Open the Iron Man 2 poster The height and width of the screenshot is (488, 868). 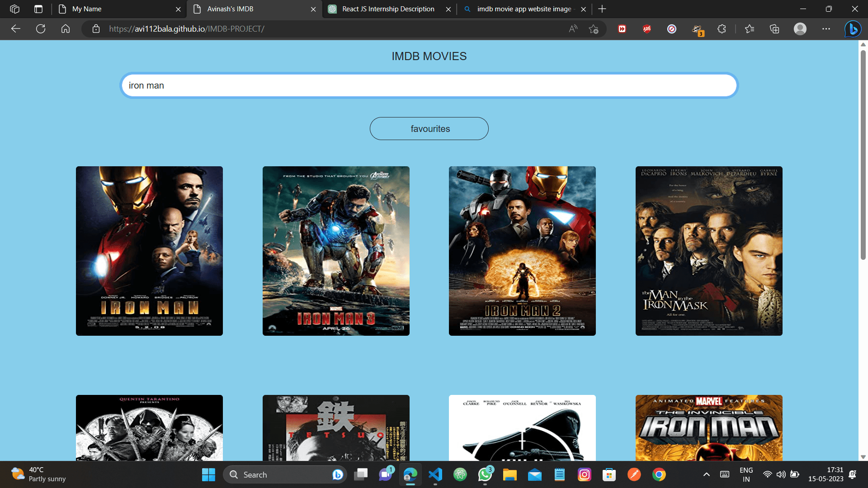pos(522,251)
